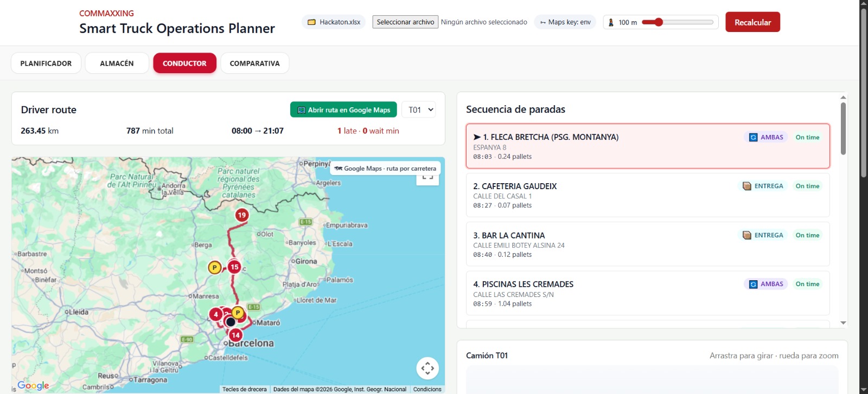The width and height of the screenshot is (868, 394).
Task: Click map marker number 19
Action: 241,215
